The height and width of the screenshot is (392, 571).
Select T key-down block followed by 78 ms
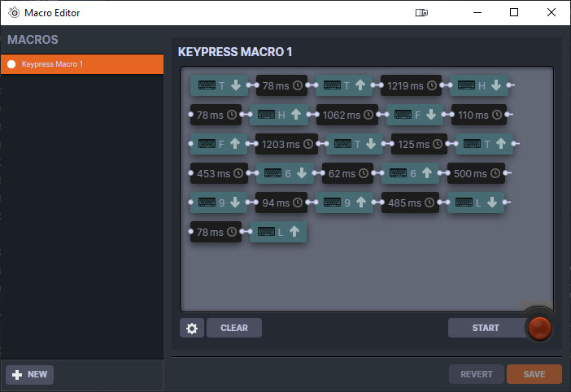pyautogui.click(x=220, y=85)
